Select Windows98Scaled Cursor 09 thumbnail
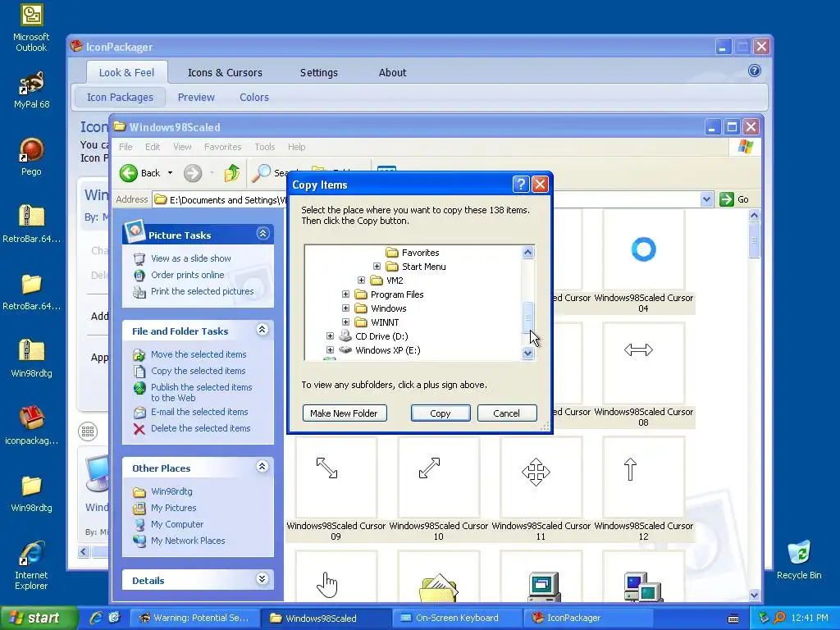 pos(336,477)
